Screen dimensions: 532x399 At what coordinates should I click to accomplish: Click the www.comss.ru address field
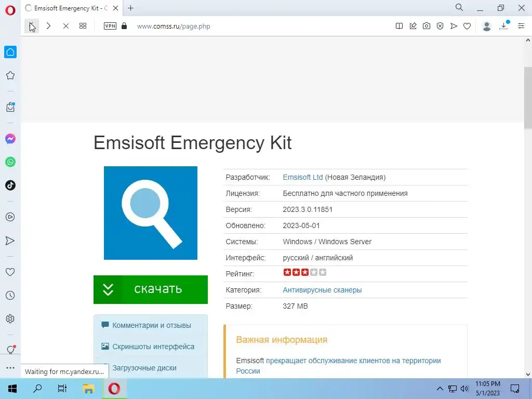click(174, 26)
